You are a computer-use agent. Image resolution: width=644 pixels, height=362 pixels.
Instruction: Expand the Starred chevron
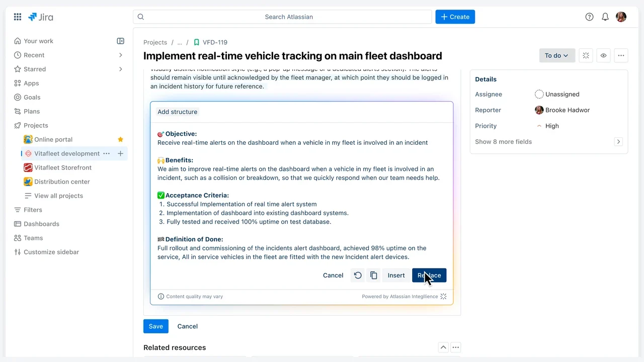(121, 69)
